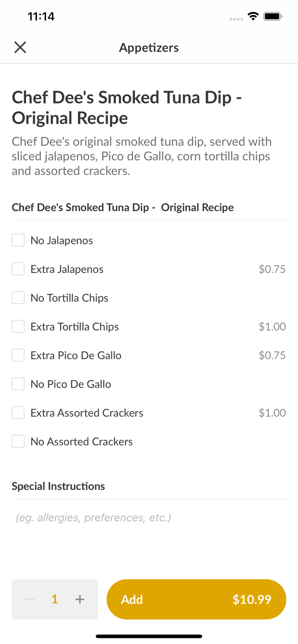Screen dimensions: 298x644
Task: Check No Pico De Gallo box
Action: (18, 384)
